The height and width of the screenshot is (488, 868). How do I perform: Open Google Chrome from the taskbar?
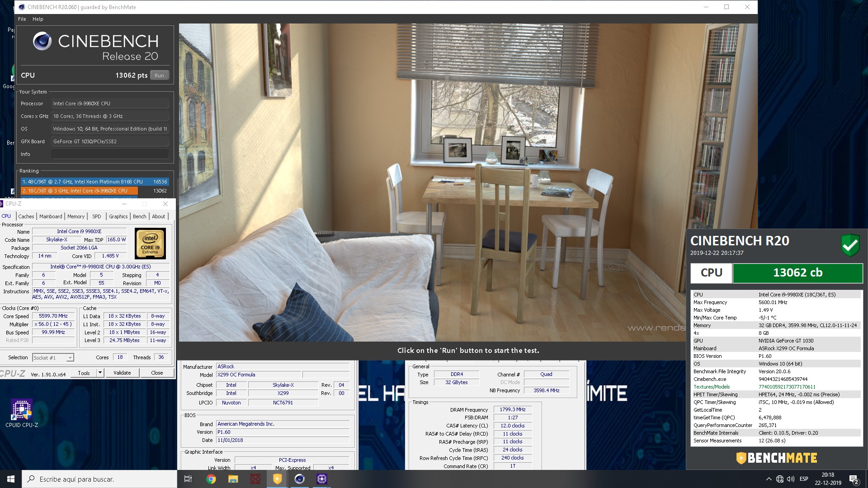[211, 479]
